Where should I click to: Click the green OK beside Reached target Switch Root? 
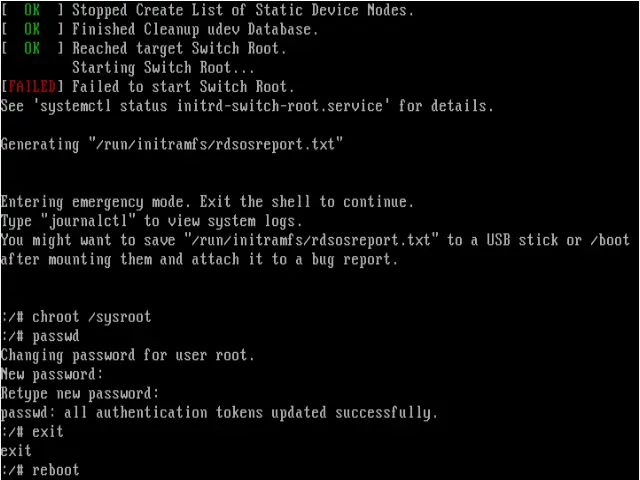point(32,48)
